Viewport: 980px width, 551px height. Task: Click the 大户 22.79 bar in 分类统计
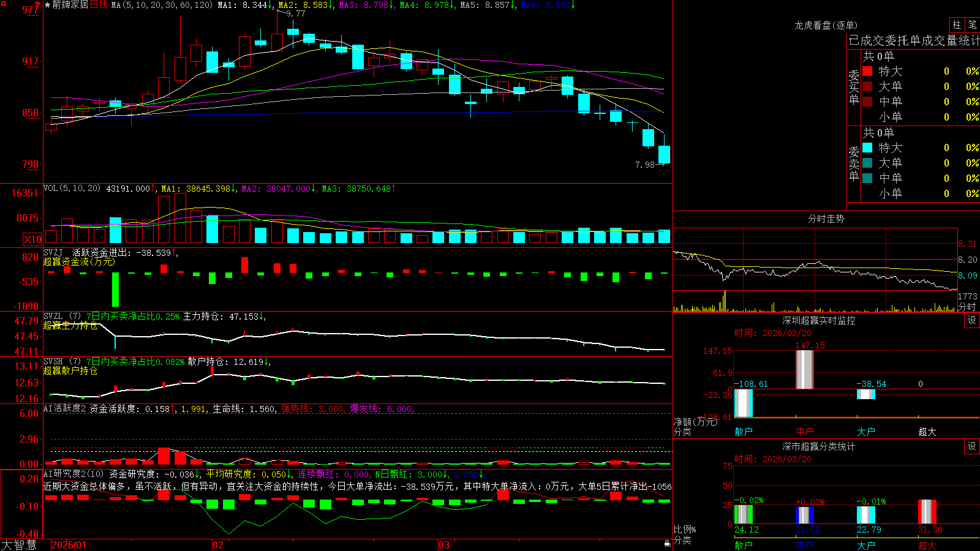tap(866, 515)
